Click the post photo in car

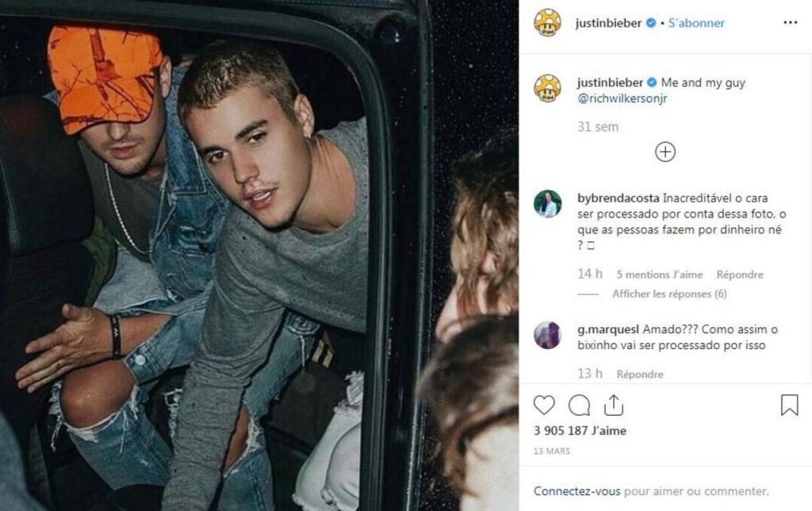[x=259, y=255]
